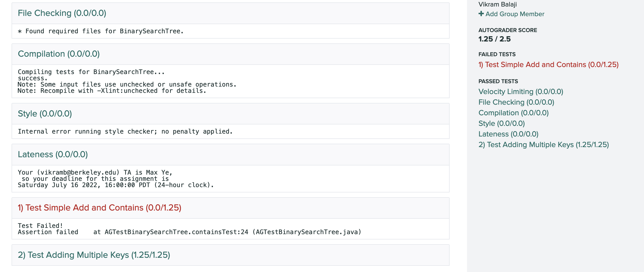644x272 pixels.
Task: Jump to Test Adding Multiple Keys in sidebar
Action: pyautogui.click(x=543, y=145)
